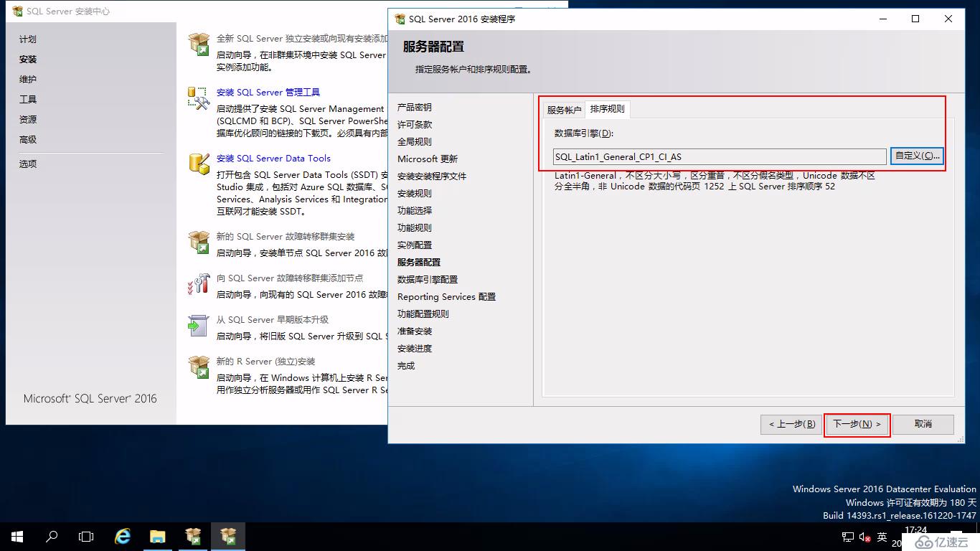Click the 服务器配置 setup step
Image resolution: width=980 pixels, height=551 pixels.
coord(419,263)
